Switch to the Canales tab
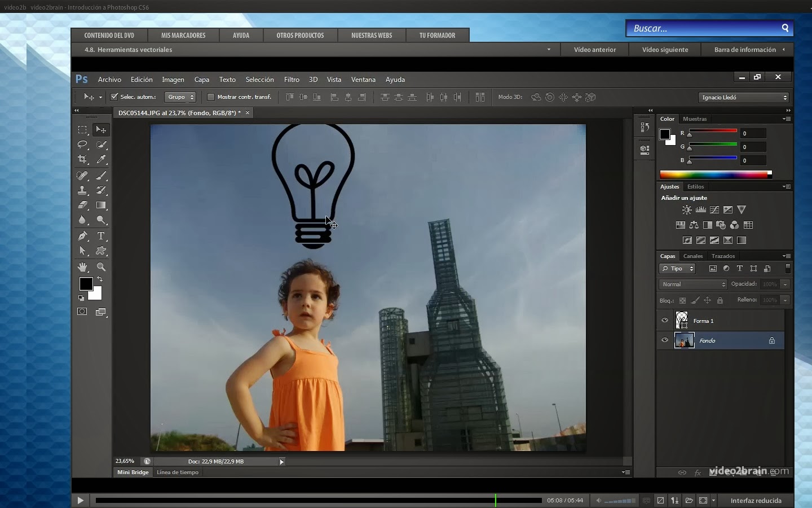 [x=693, y=256]
